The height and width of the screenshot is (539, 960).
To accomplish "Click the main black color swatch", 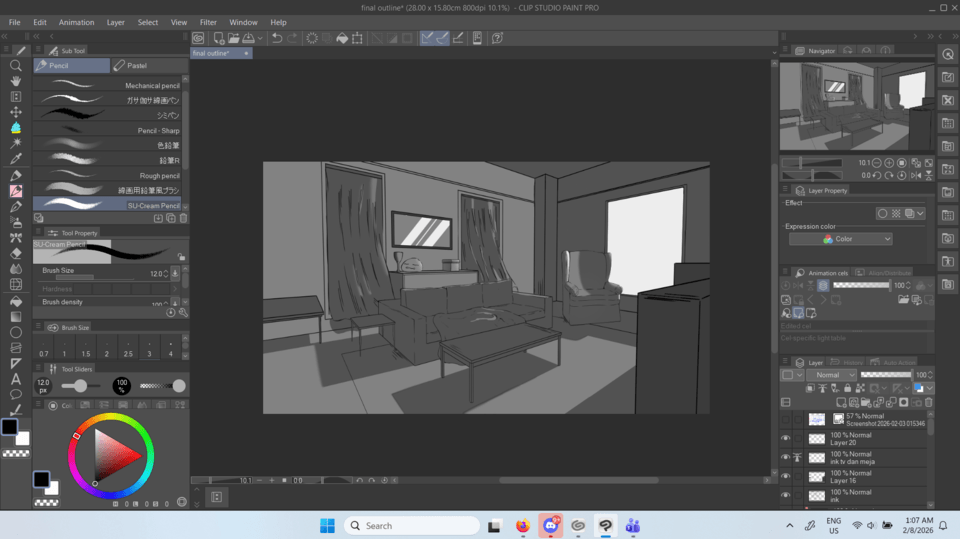I will (x=9, y=427).
